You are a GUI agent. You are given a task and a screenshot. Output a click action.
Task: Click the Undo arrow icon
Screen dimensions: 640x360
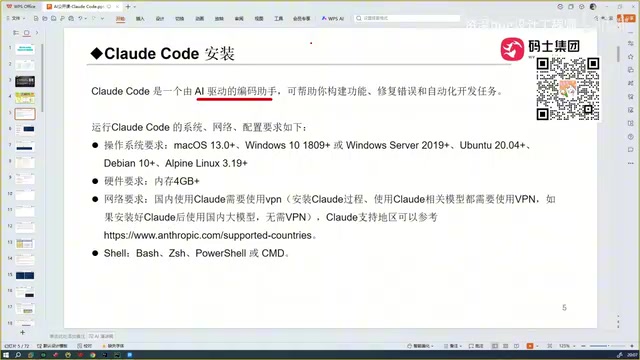tap(80, 18)
